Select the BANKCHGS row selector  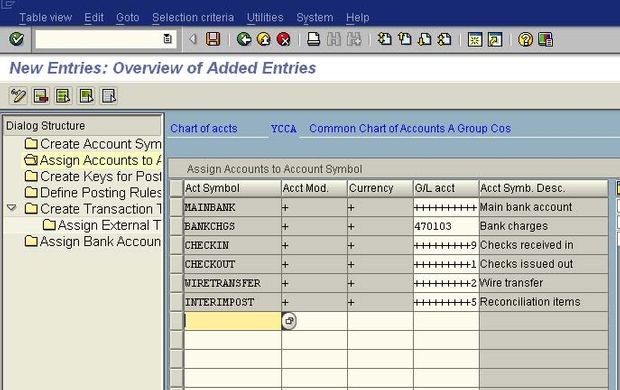(176, 226)
